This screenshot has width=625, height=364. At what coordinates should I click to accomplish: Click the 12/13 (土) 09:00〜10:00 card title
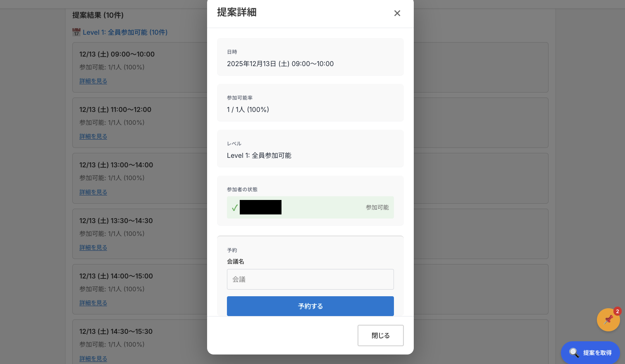pyautogui.click(x=117, y=54)
